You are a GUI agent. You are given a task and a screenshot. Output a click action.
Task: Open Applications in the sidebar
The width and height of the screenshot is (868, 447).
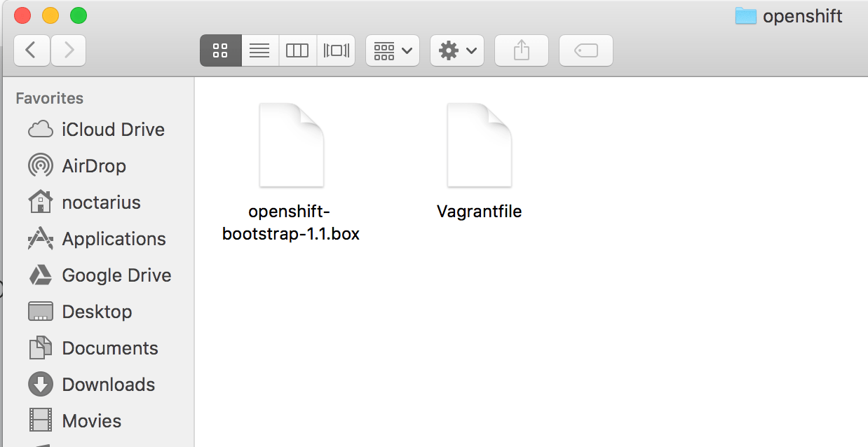[x=97, y=239]
